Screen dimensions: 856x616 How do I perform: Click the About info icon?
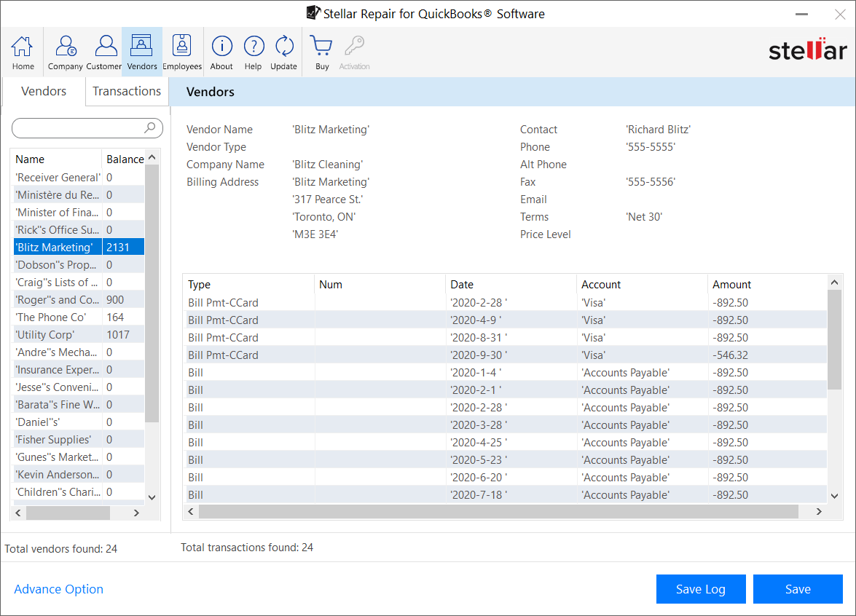(x=221, y=52)
